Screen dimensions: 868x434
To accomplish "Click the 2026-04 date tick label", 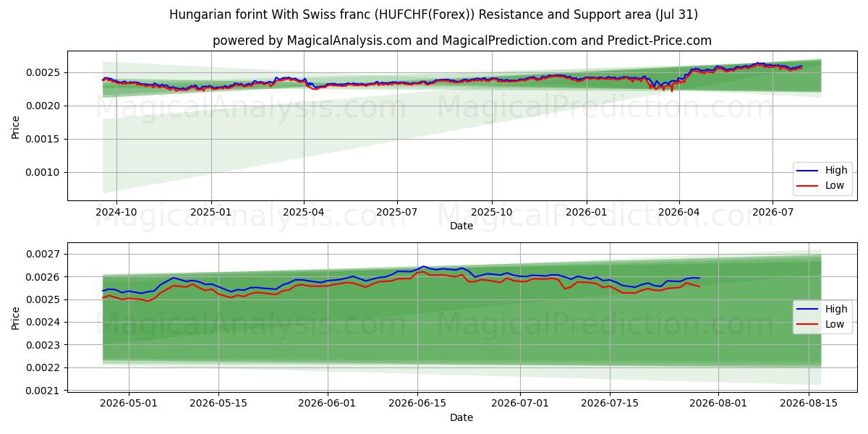I will click(678, 212).
